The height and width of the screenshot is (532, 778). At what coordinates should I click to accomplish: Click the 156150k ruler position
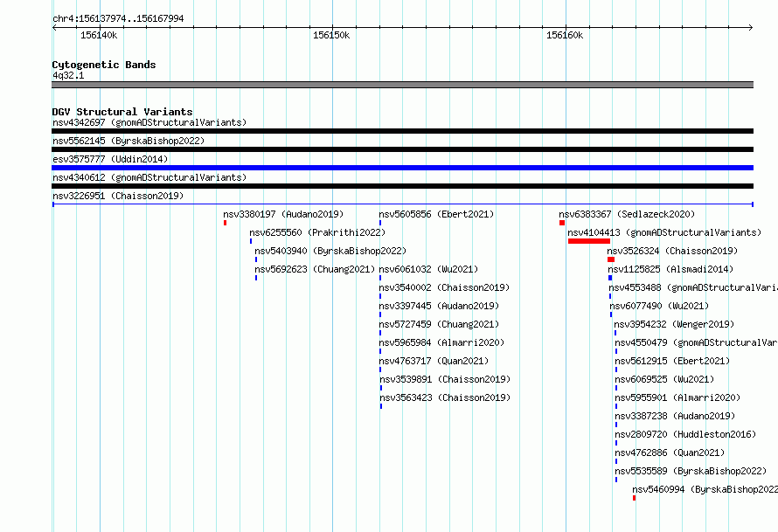pyautogui.click(x=331, y=35)
